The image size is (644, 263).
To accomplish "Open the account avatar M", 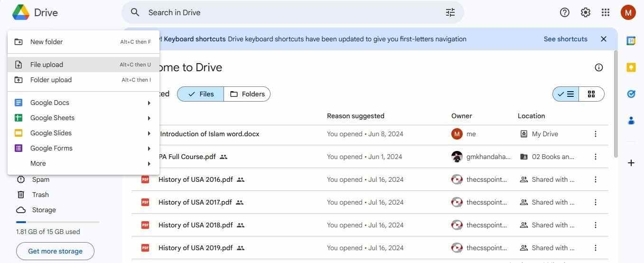I will coord(628,12).
